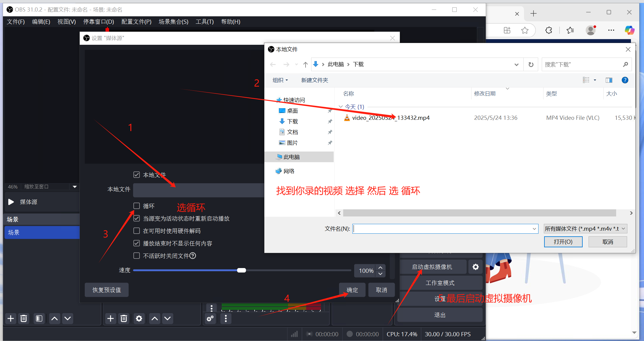Enable the 循环 loop checkbox

pos(137,206)
